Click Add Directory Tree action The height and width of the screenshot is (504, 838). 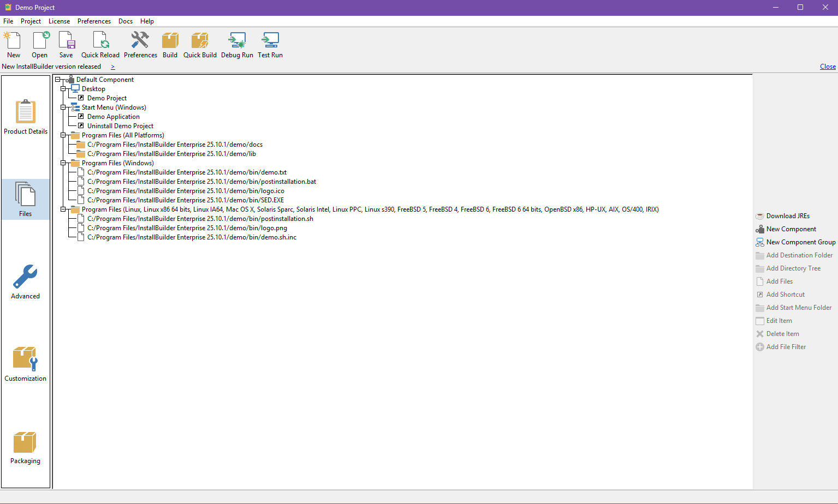tap(788, 268)
